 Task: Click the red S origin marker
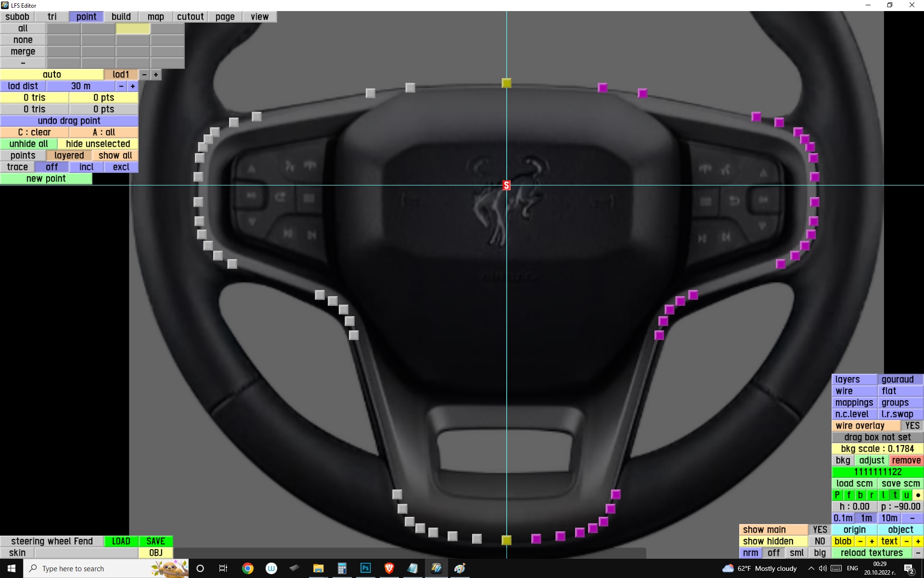[506, 185]
